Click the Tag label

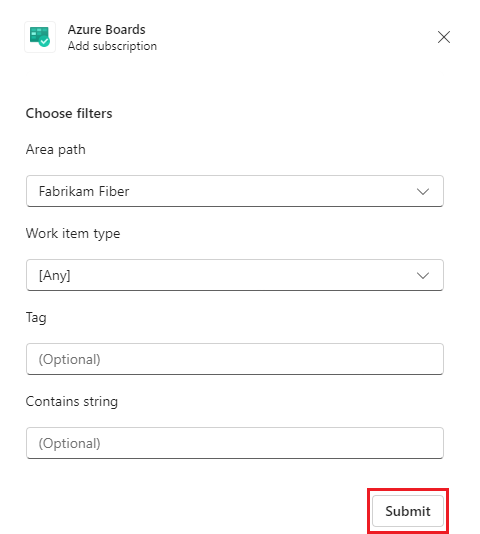[x=36, y=318]
